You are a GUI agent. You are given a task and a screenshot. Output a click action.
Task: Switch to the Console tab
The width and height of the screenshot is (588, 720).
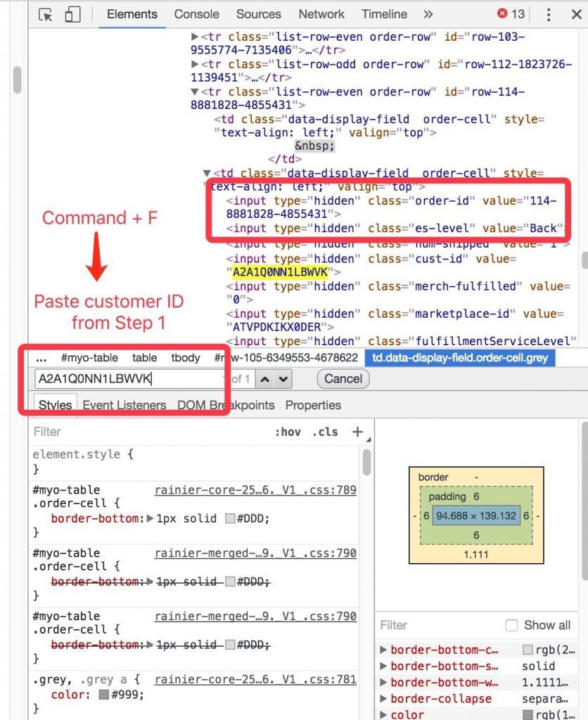[196, 14]
